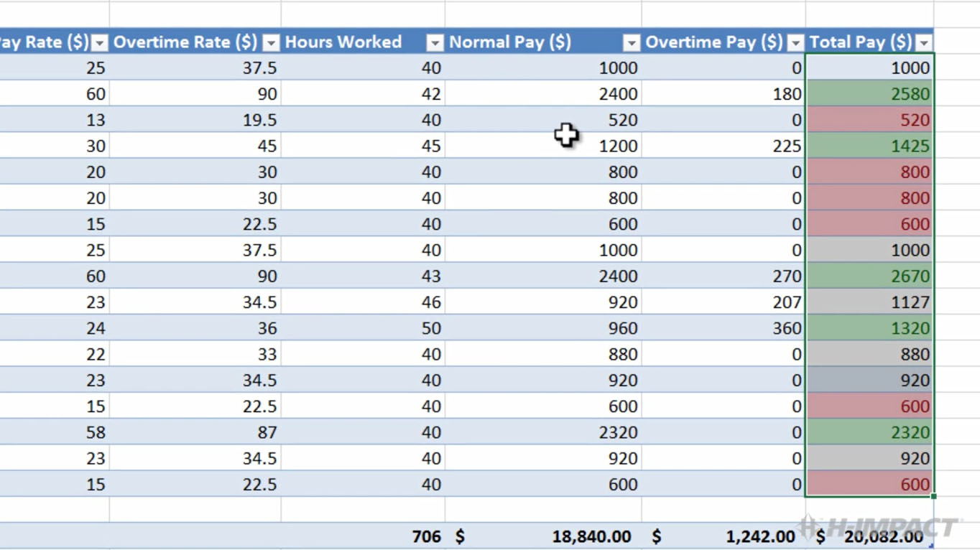Click the Overtime Pay cell 270
The width and height of the screenshot is (980, 550).
coord(723,276)
